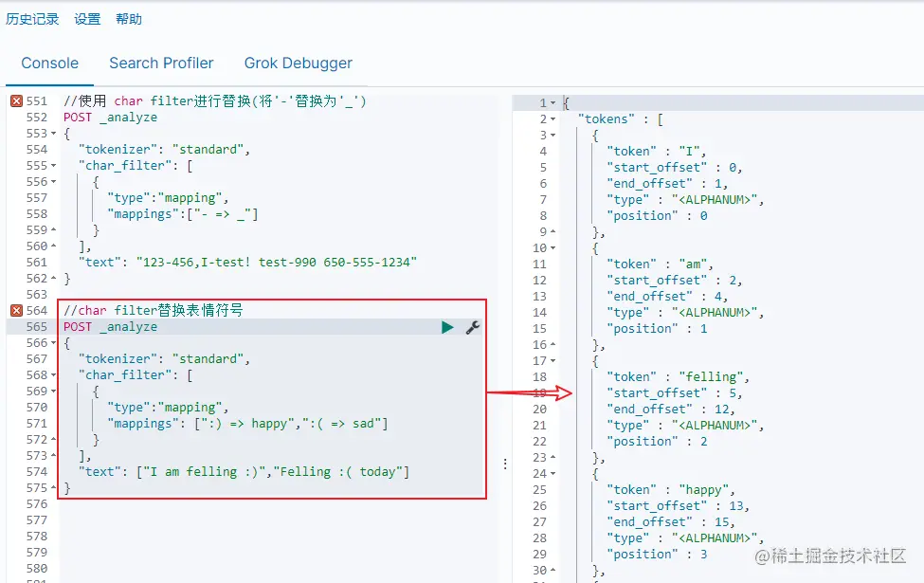The image size is (924, 583).
Task: Collapse response object on line 10
Action: (x=553, y=248)
